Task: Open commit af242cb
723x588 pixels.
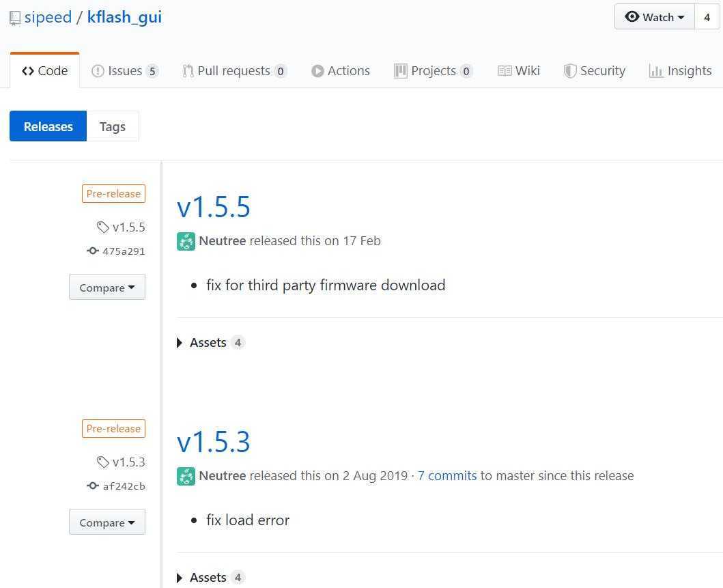Action: coord(124,486)
